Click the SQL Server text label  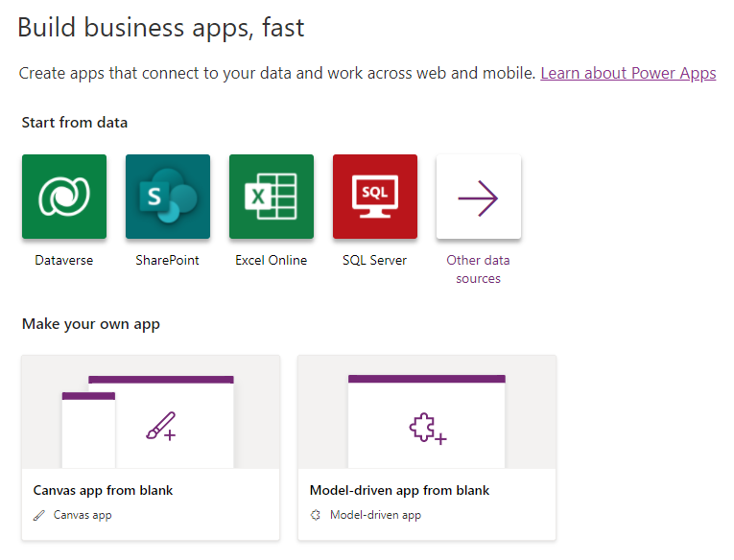(x=374, y=260)
